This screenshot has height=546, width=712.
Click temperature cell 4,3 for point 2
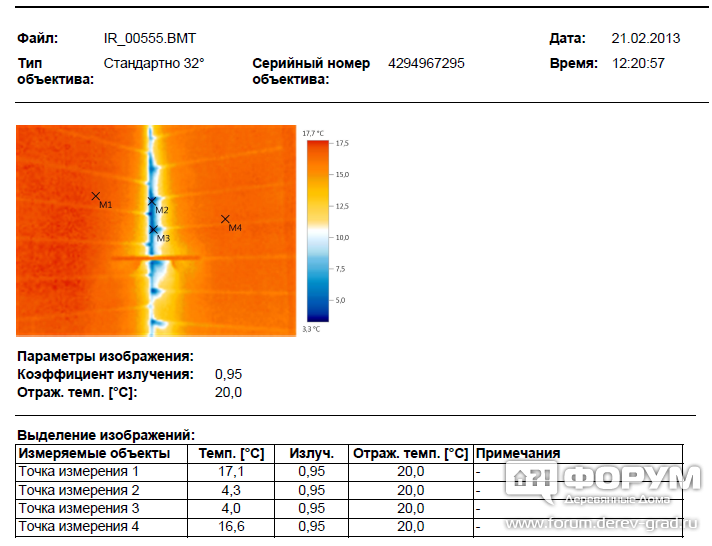[x=231, y=491]
